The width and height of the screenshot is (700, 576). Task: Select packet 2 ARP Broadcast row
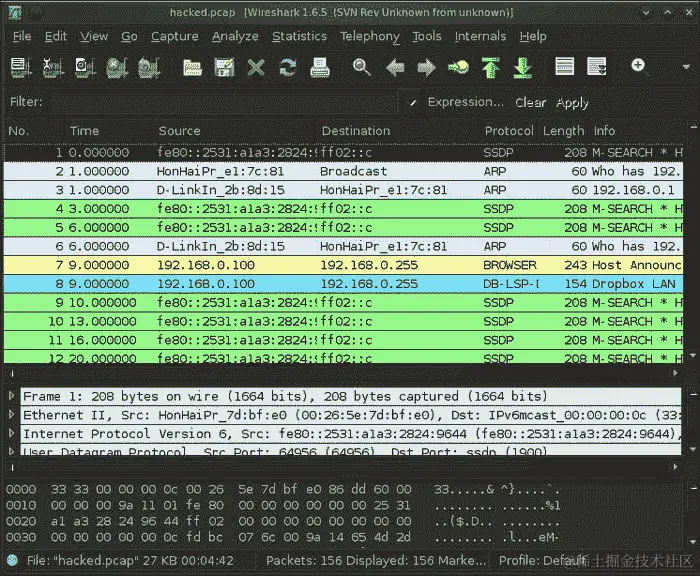point(343,171)
